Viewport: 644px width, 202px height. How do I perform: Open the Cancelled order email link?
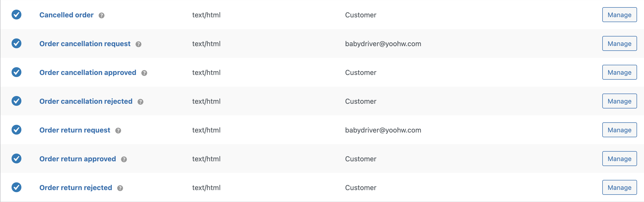67,15
